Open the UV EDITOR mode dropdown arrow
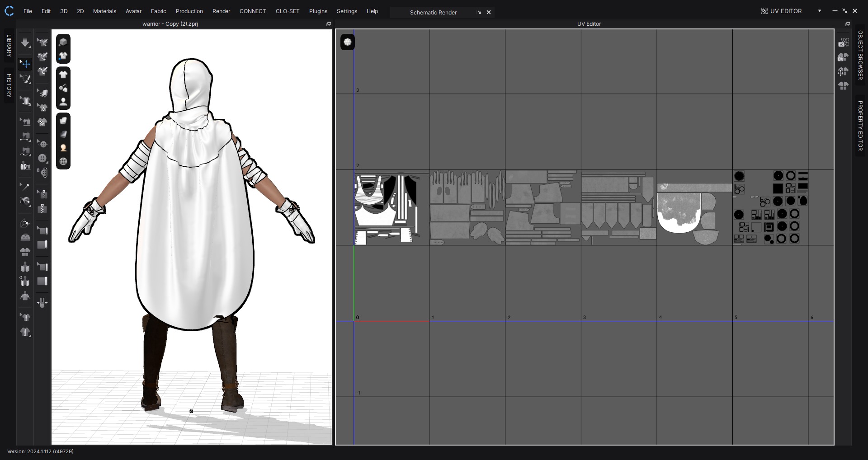The width and height of the screenshot is (868, 460). tap(820, 11)
